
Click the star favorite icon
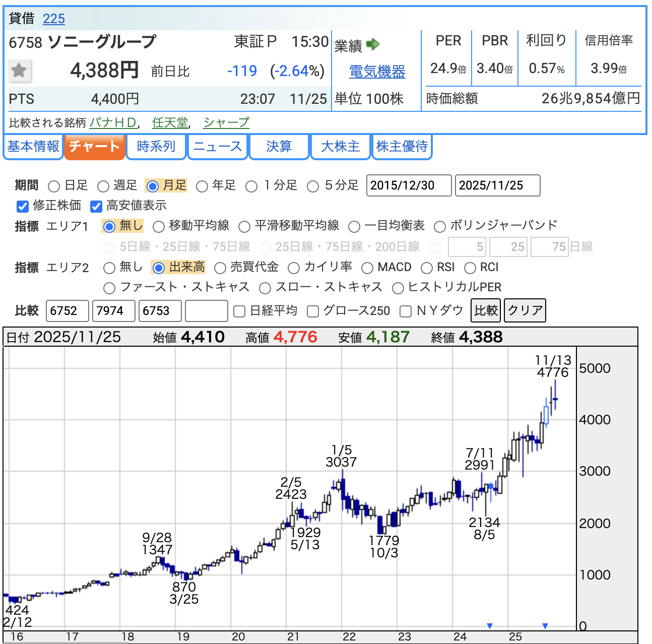coord(20,71)
